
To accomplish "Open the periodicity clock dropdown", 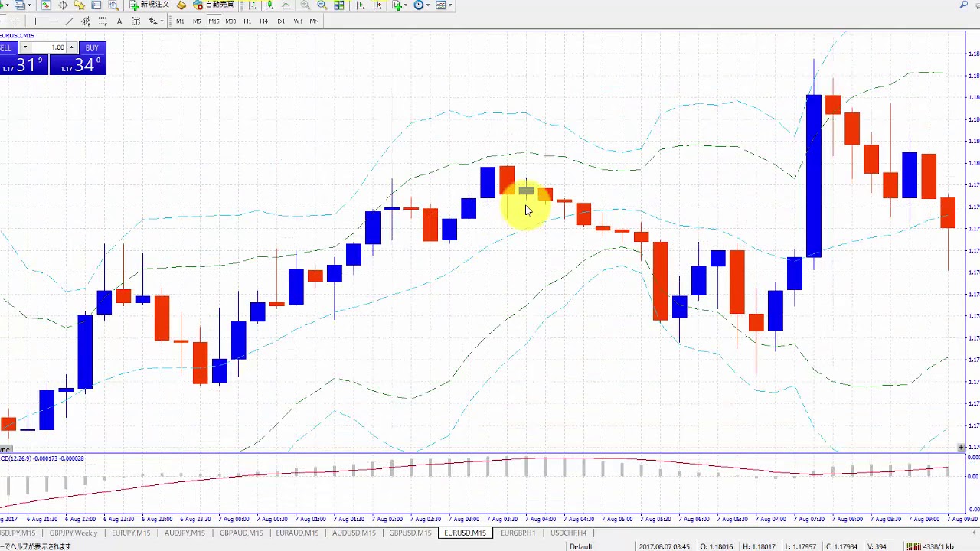I will [422, 5].
